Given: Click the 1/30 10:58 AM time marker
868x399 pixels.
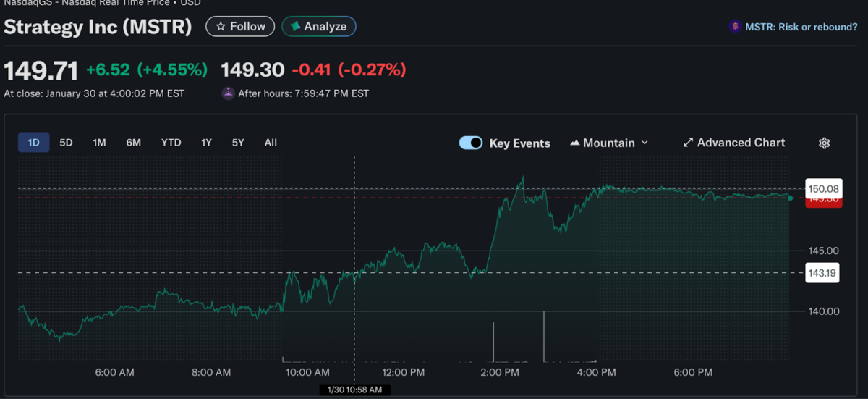Looking at the screenshot, I should coord(355,390).
